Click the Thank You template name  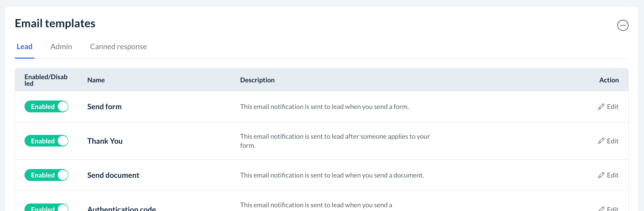pos(105,141)
